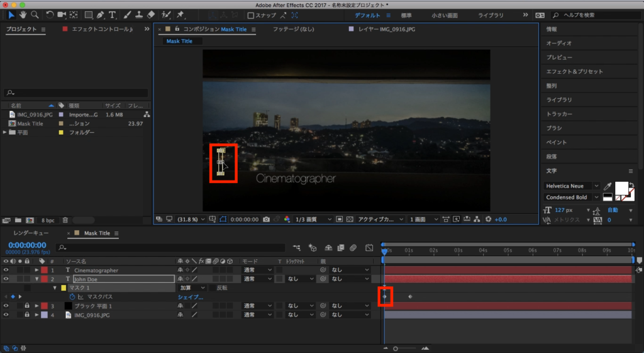This screenshot has height=353, width=644.
Task: Enable the スナップ snapping checkbox
Action: click(x=251, y=15)
